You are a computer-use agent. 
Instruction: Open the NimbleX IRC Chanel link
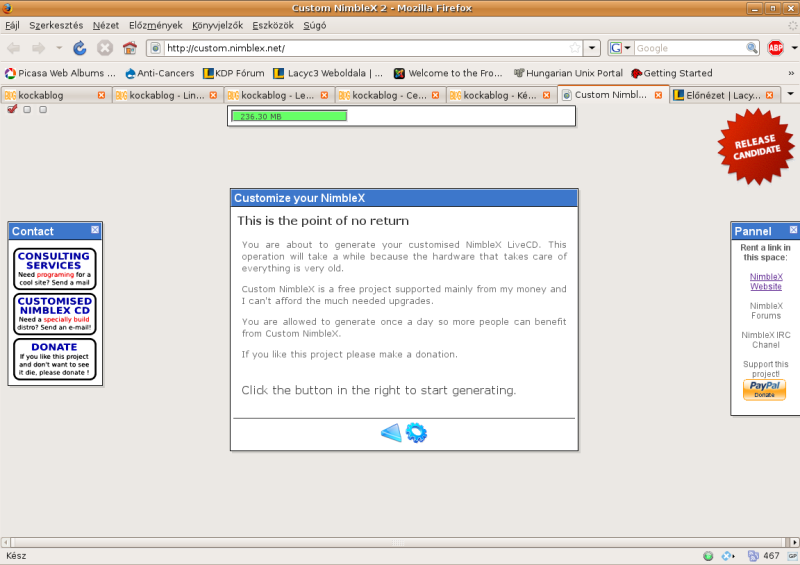pyautogui.click(x=766, y=339)
